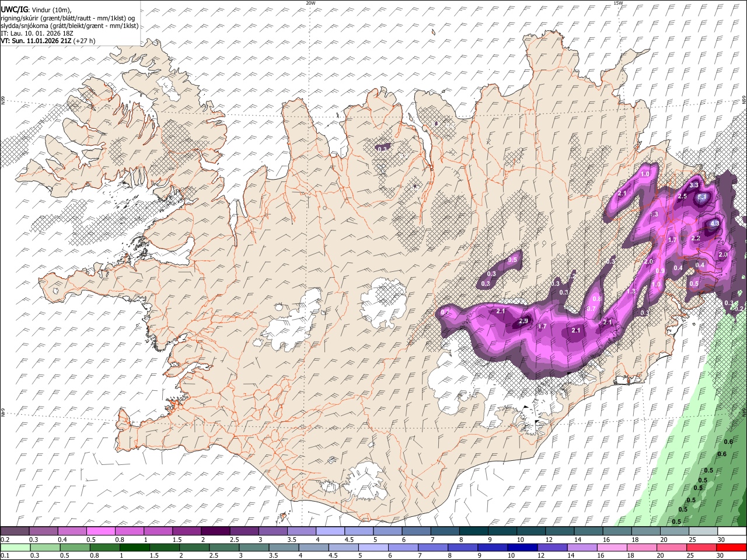
Task: Pick the lavender upper swatch starting at 4
Action: [x=329, y=531]
